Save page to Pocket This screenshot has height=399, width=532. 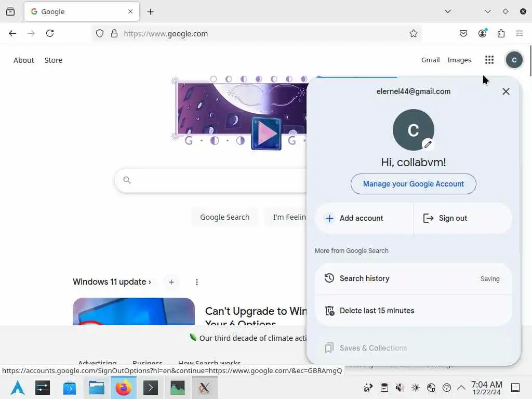click(463, 33)
